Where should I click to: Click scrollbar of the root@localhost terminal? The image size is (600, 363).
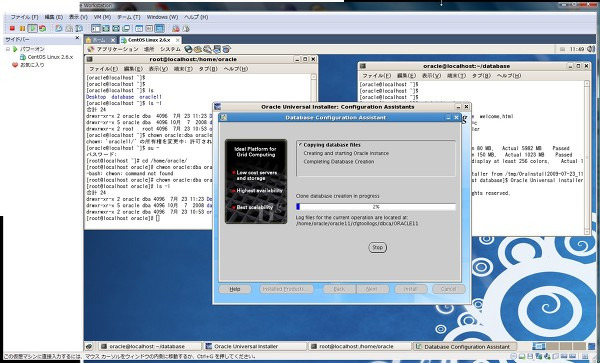coord(314,151)
